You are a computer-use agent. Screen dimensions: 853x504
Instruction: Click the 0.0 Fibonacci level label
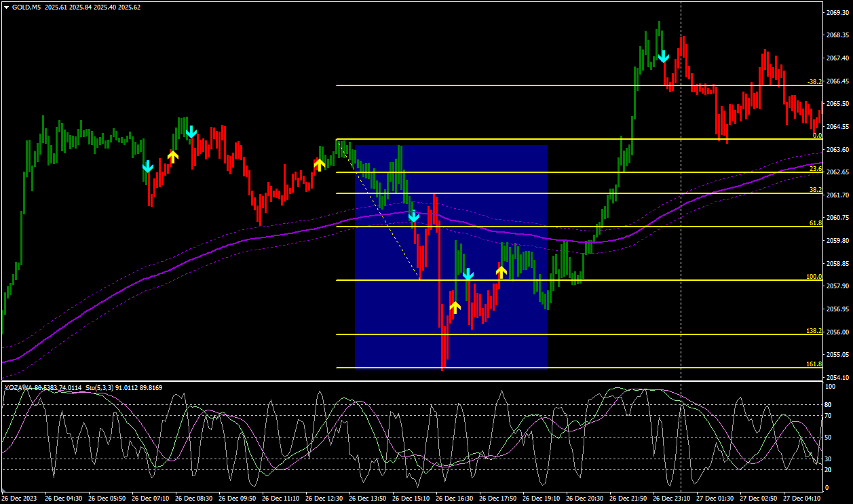818,135
